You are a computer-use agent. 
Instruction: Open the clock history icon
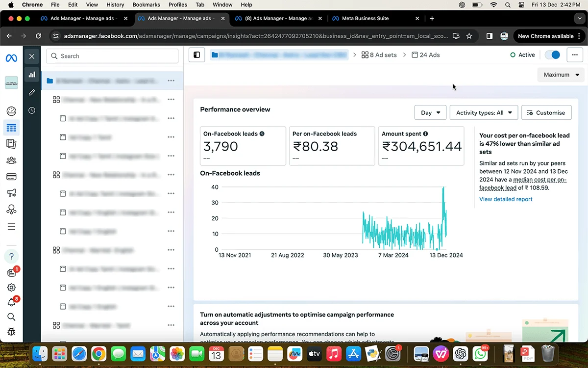point(32,110)
